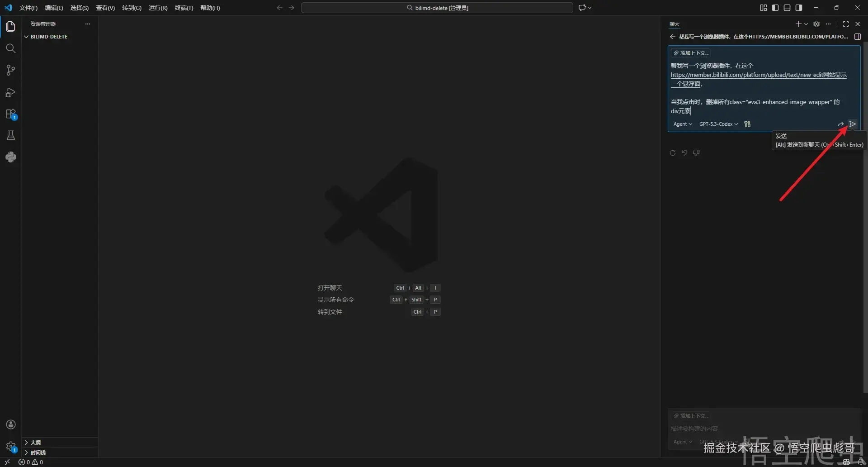Click 添加上下文 in the upper chat input

tap(691, 53)
